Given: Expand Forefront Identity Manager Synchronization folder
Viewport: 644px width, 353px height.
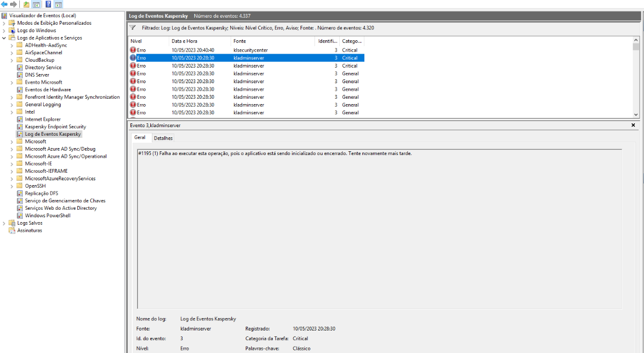Looking at the screenshot, I should pyautogui.click(x=12, y=97).
